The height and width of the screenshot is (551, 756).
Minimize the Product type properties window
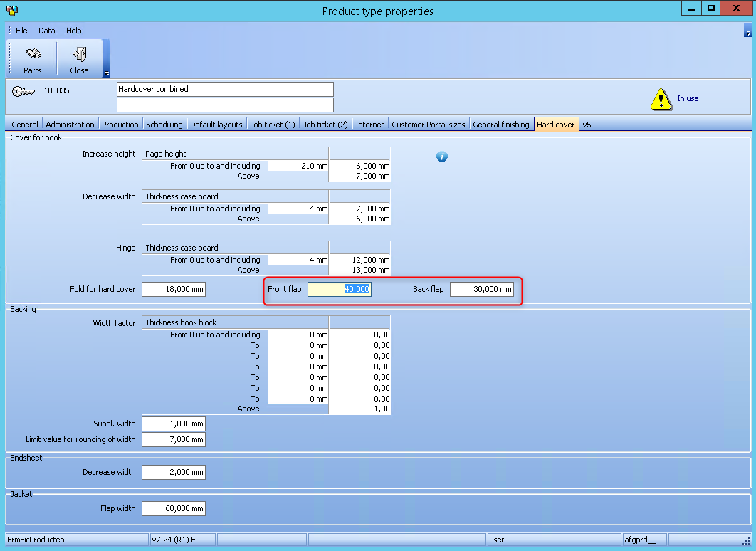[x=691, y=9]
